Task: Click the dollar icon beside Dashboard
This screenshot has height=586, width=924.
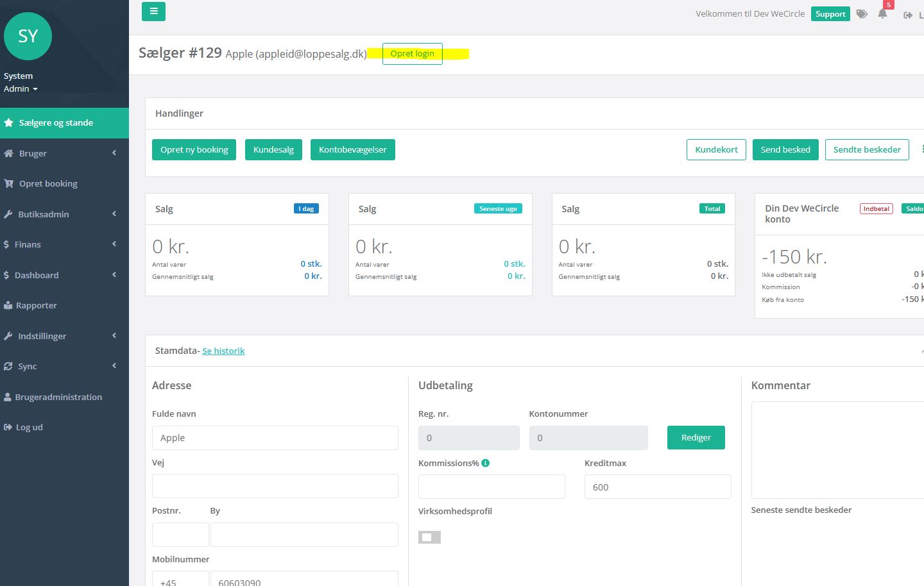Action: click(6, 275)
